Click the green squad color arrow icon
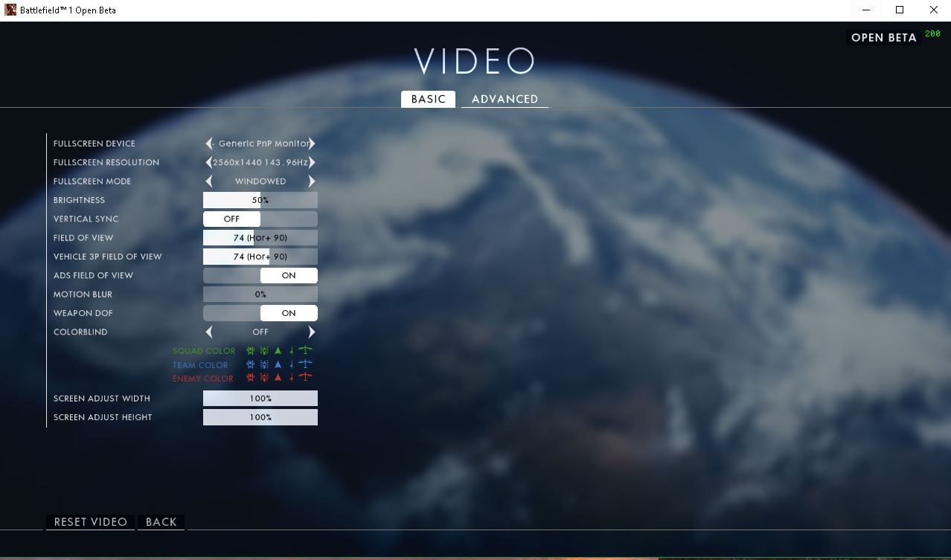 (278, 350)
